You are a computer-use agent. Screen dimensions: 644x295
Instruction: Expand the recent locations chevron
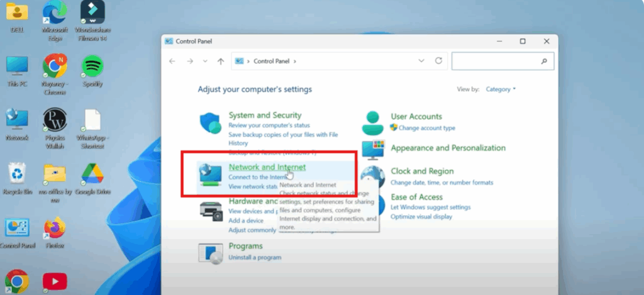(x=205, y=62)
